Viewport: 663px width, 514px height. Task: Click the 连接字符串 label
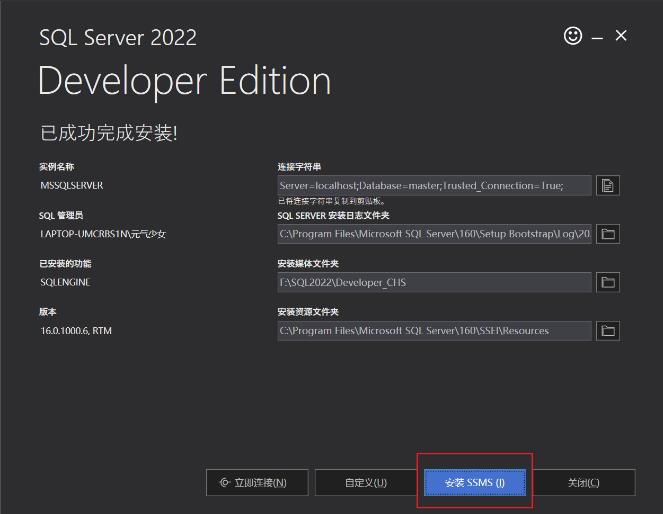[299, 167]
